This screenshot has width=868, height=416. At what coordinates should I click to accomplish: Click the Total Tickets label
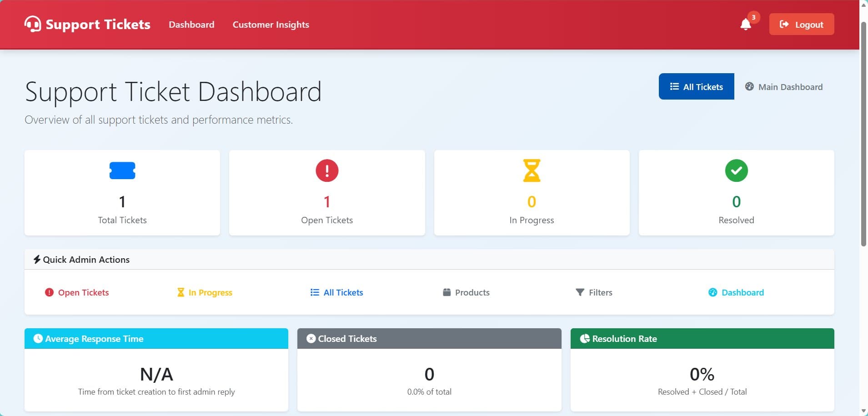[x=122, y=220]
